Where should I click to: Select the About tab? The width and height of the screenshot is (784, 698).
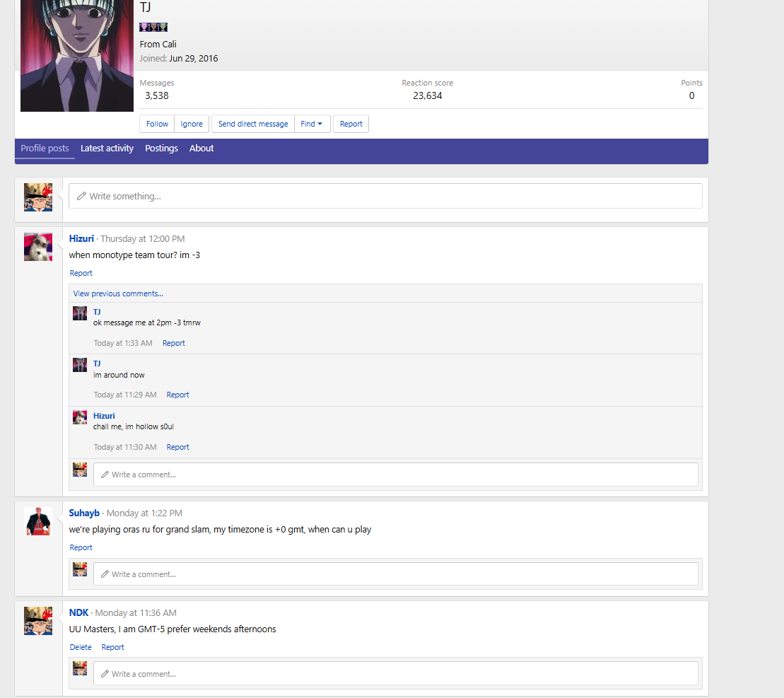coord(201,149)
